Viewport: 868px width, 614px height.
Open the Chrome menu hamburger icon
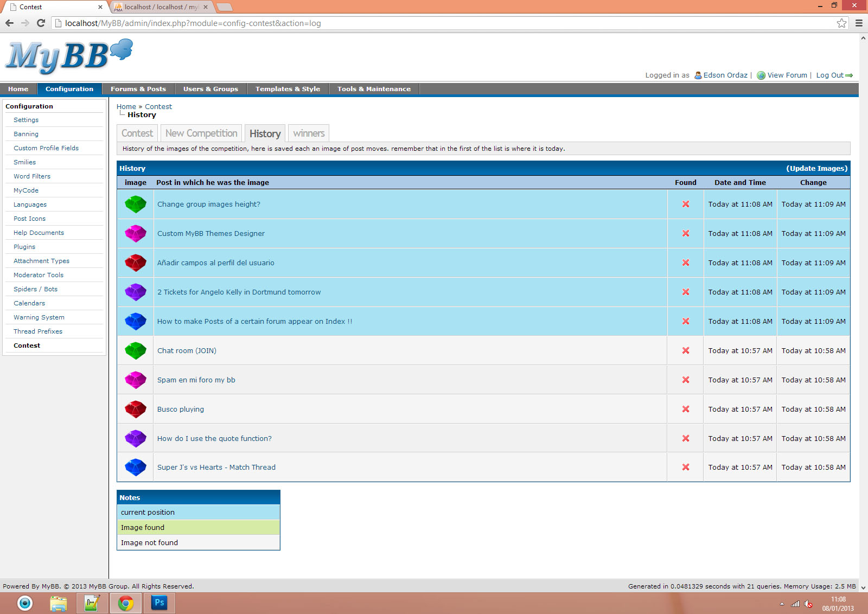[x=859, y=23]
